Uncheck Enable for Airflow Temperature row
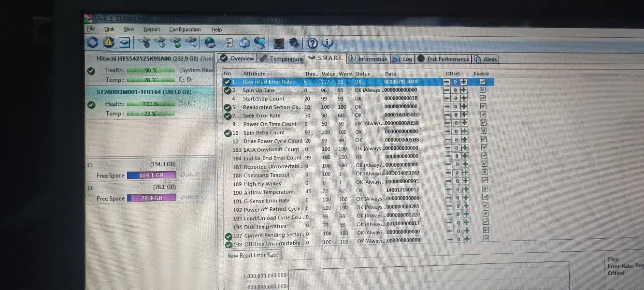 click(485, 188)
